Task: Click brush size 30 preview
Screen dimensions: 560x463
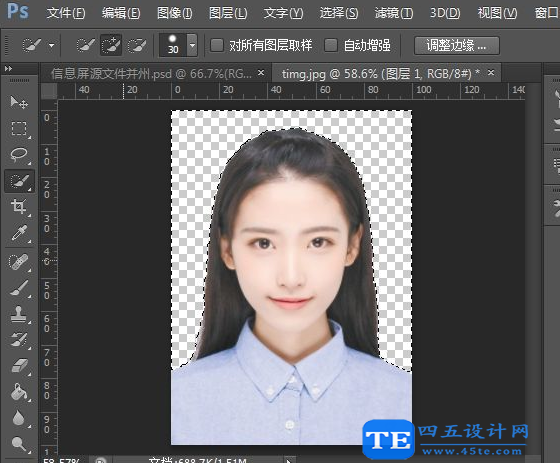Action: [x=173, y=45]
